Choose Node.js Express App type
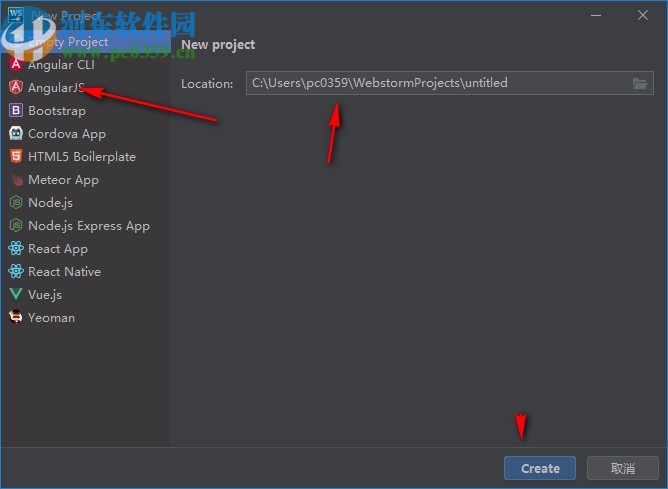 point(86,226)
